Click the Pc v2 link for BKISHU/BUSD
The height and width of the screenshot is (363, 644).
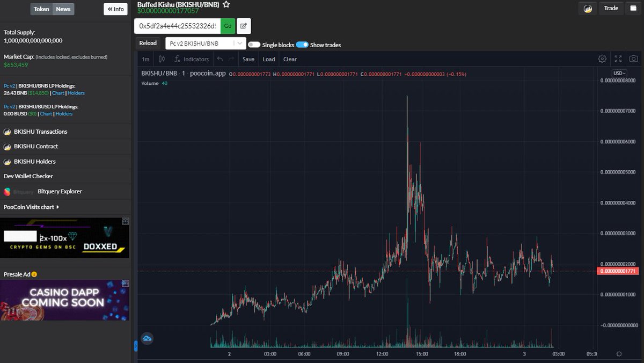[x=9, y=107]
